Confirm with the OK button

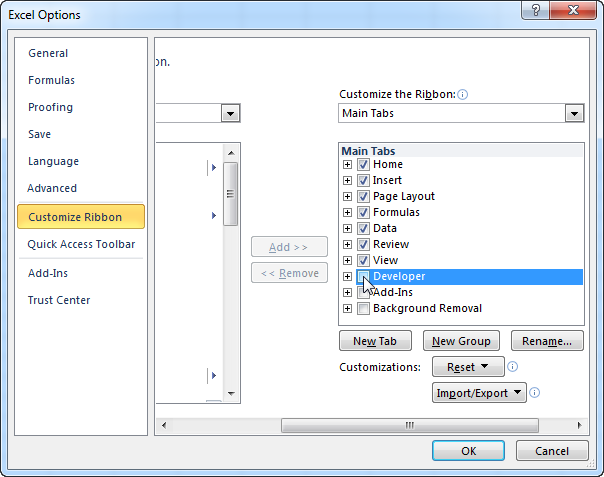tap(468, 451)
